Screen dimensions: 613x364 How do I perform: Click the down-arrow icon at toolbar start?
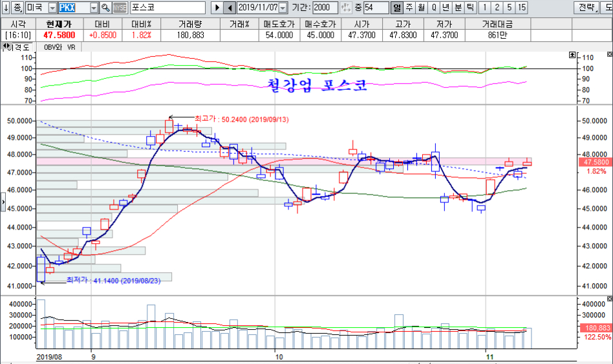6,8
